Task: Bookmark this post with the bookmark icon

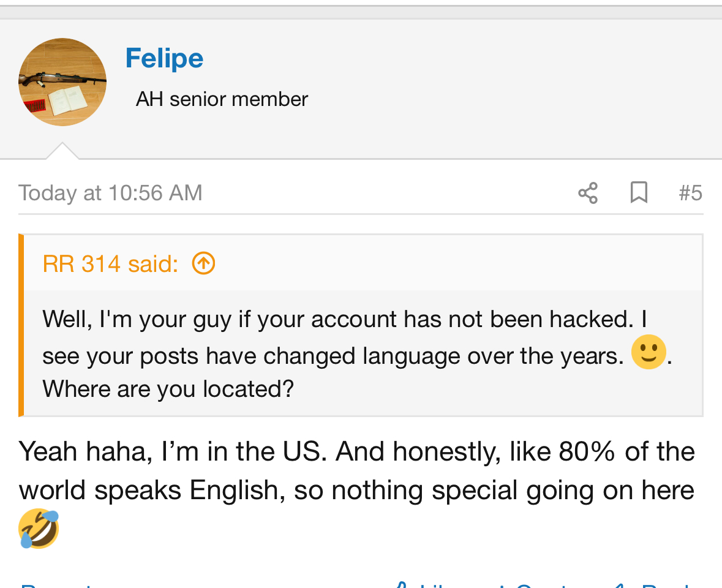Action: [x=639, y=193]
